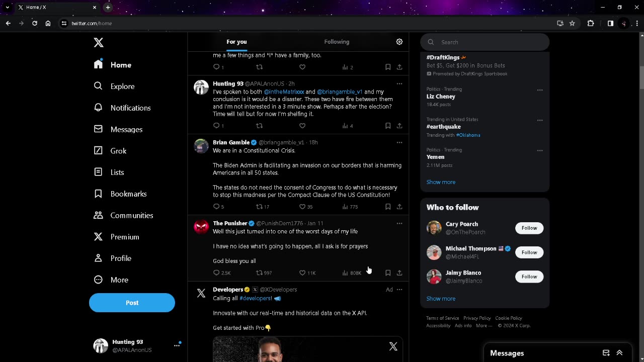Open more options on Developers ad
Viewport: 644px width, 362px height.
coord(399,290)
